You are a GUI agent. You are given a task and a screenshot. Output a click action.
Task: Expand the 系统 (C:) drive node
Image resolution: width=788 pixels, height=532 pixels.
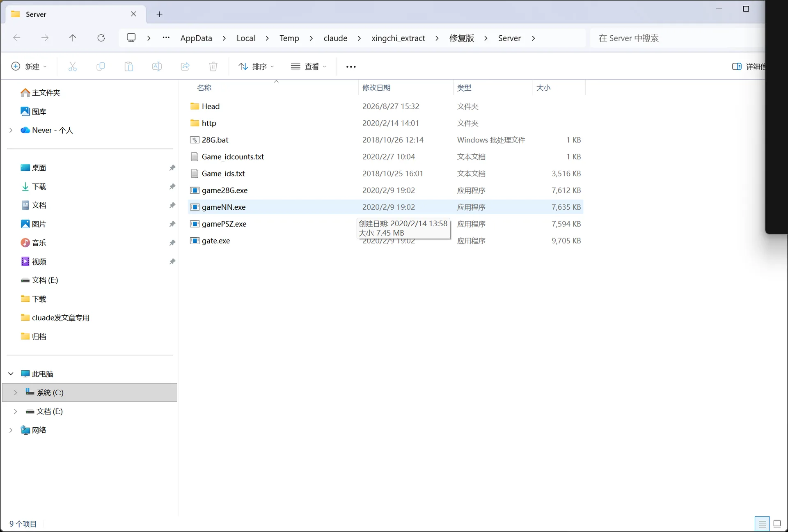16,392
